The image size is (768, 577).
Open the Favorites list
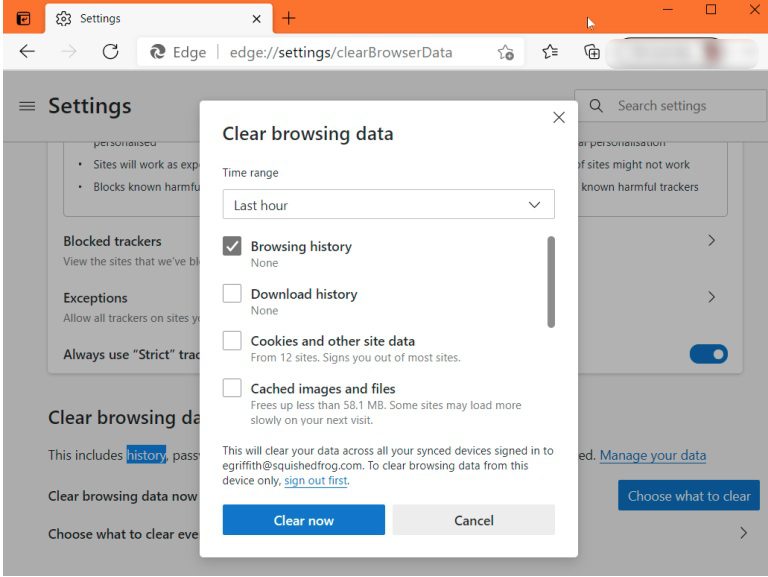(550, 52)
